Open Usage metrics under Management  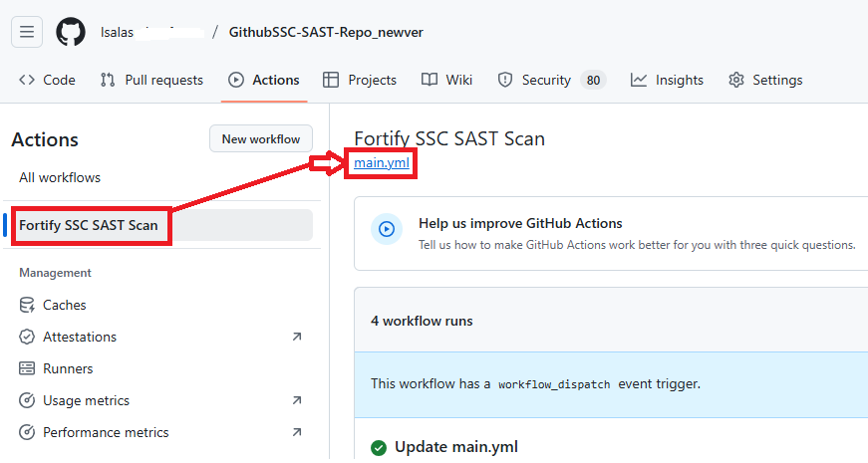[86, 400]
